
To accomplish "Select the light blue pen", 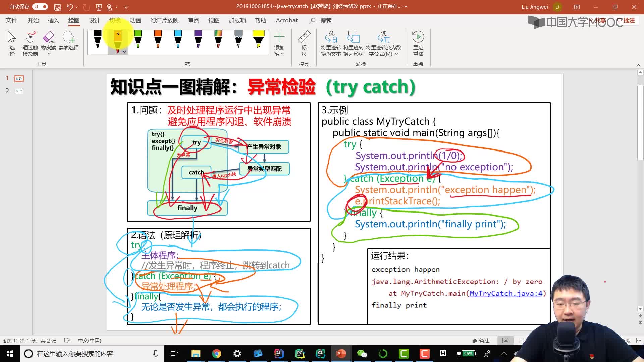I will [x=178, y=39].
